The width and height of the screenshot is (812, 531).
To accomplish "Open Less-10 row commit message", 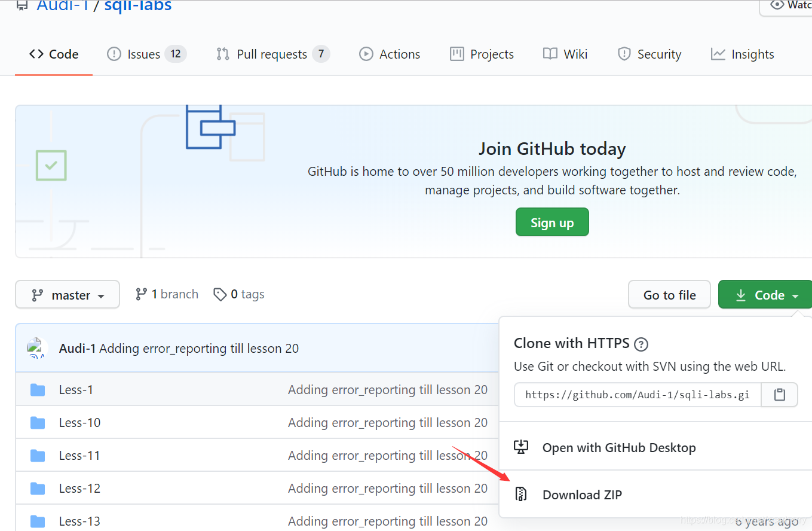I will point(388,423).
